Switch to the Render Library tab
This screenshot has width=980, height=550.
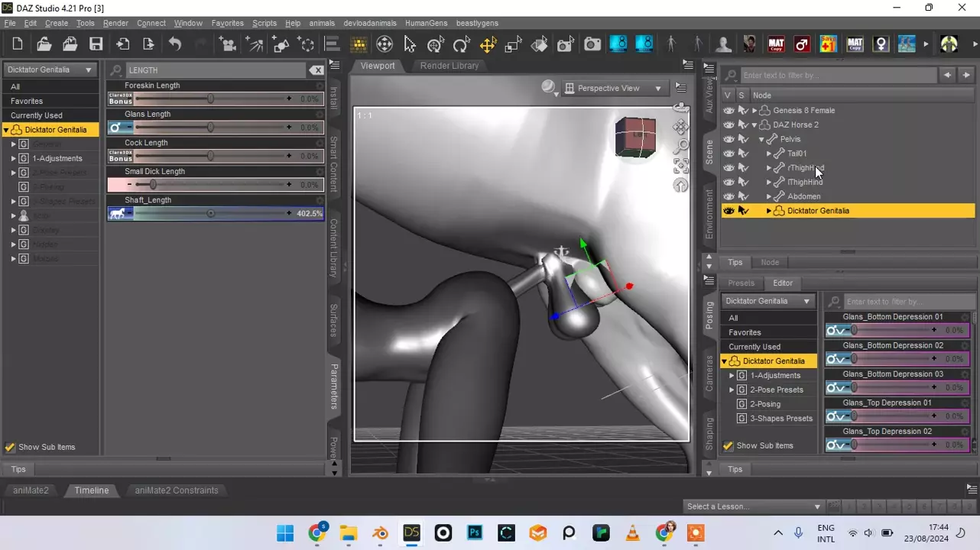tap(449, 66)
